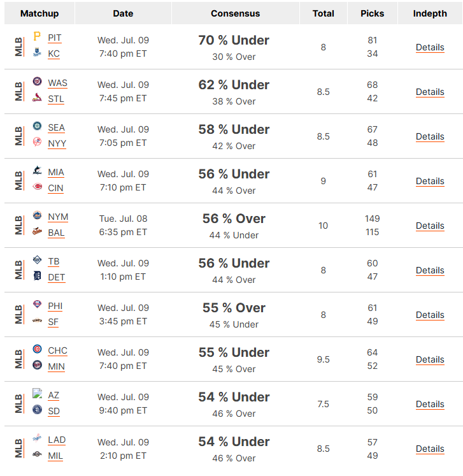Open Details for NYM vs BAL matchup
The width and height of the screenshot is (463, 476).
[x=430, y=226]
